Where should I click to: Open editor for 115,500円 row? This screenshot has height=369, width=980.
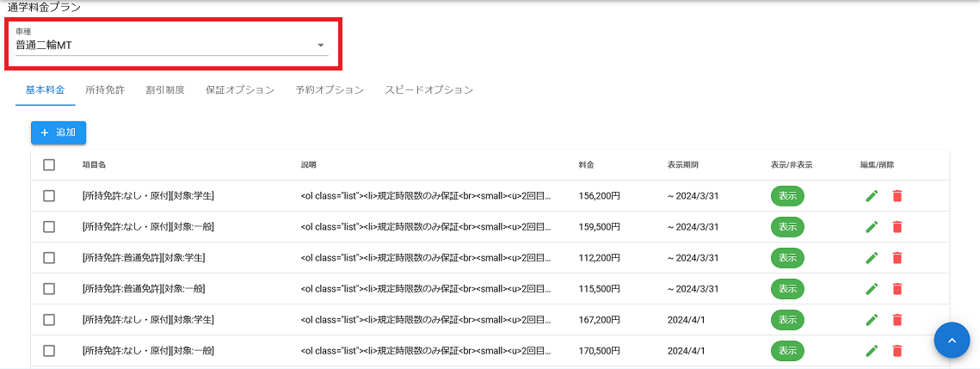click(x=872, y=289)
